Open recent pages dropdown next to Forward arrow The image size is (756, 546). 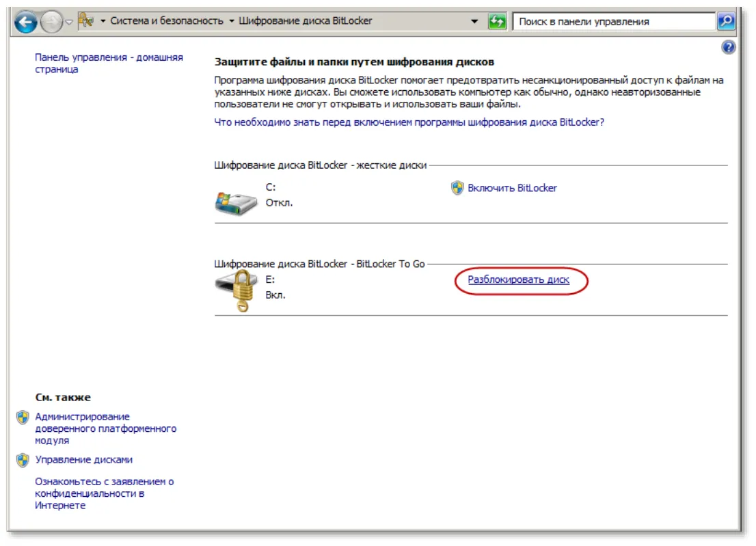[69, 22]
